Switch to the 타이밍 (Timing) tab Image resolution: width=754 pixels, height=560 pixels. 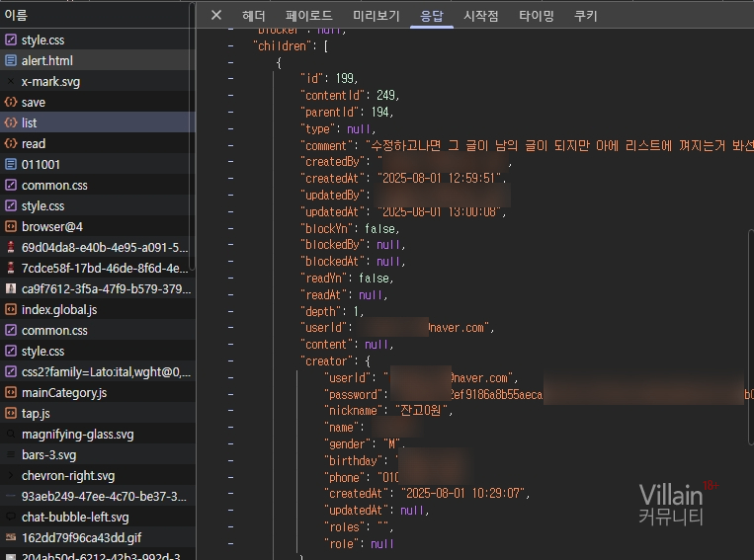536,16
